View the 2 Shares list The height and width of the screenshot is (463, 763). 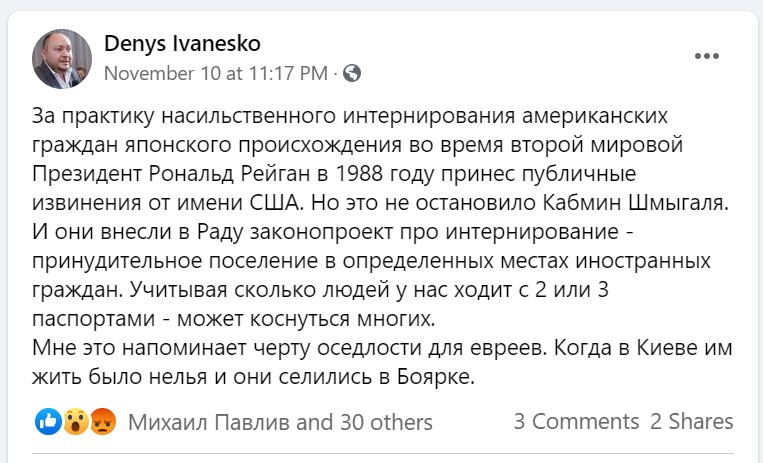691,422
